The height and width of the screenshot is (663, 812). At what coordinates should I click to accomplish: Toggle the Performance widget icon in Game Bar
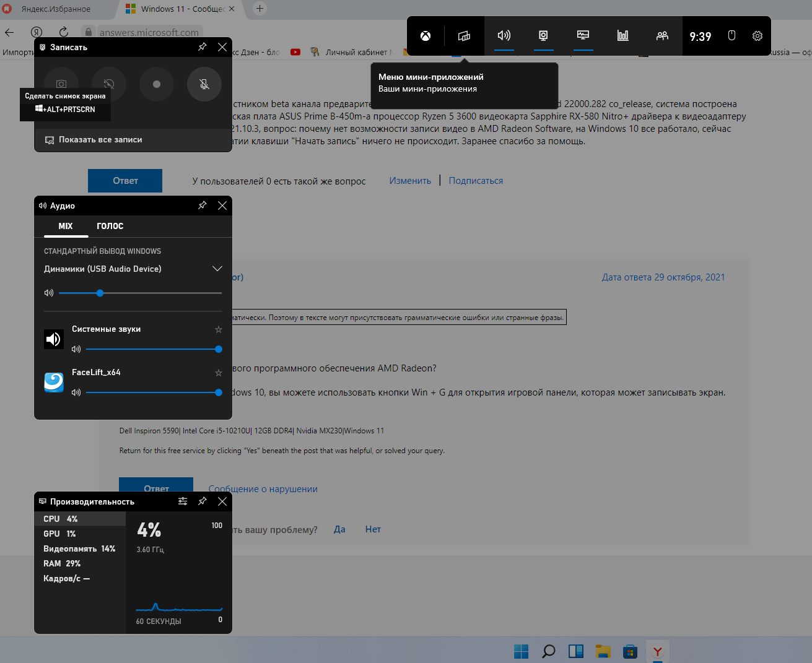pyautogui.click(x=583, y=36)
